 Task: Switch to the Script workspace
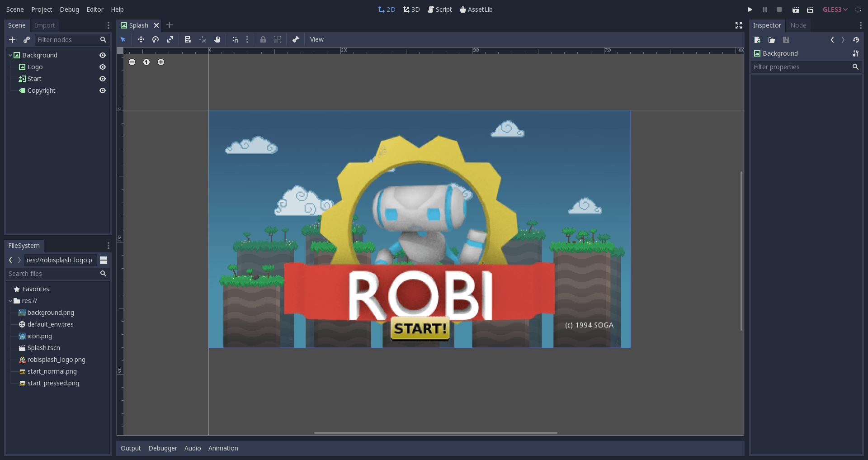(439, 9)
